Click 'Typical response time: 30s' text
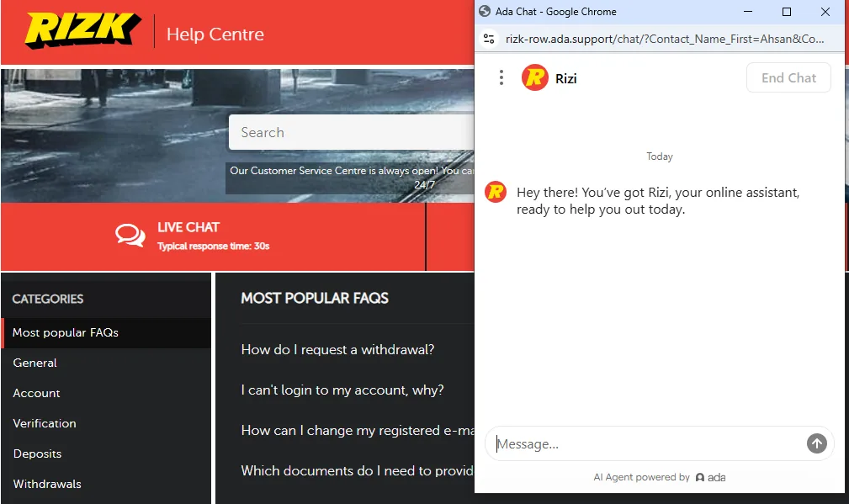 (x=214, y=246)
